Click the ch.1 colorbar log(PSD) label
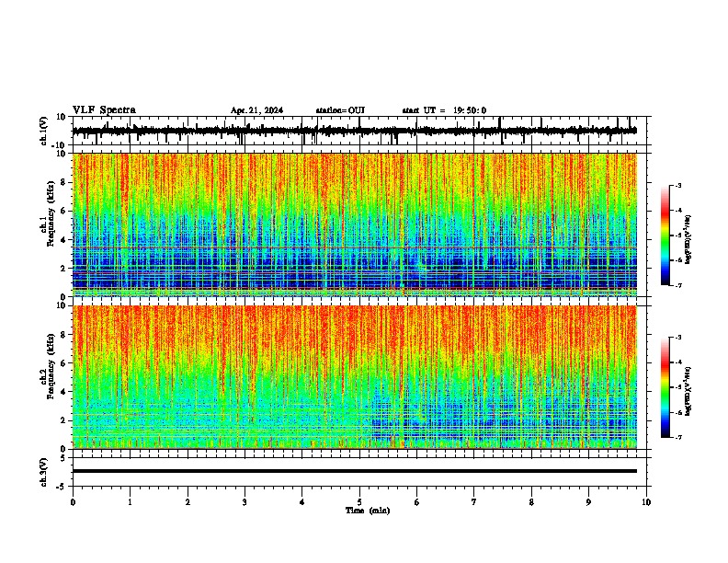This screenshot has width=728, height=563. (x=688, y=240)
